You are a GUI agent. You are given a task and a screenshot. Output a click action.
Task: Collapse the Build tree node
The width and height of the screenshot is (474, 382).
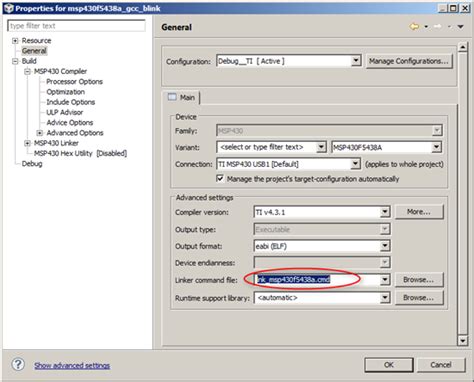point(15,61)
